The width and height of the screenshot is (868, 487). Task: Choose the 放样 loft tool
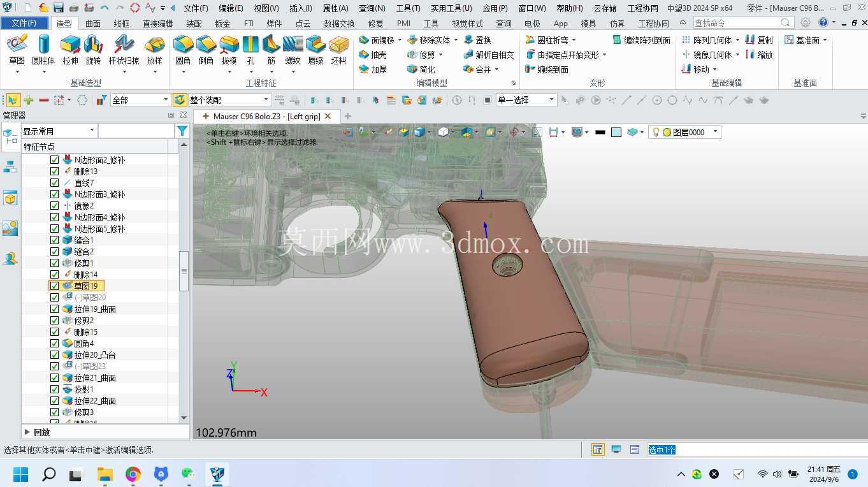(154, 50)
